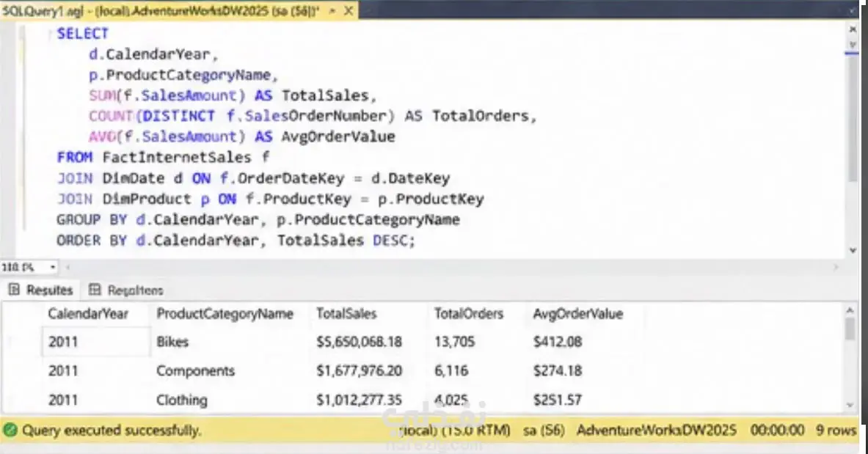Click the TotalOrders column header

(x=468, y=314)
